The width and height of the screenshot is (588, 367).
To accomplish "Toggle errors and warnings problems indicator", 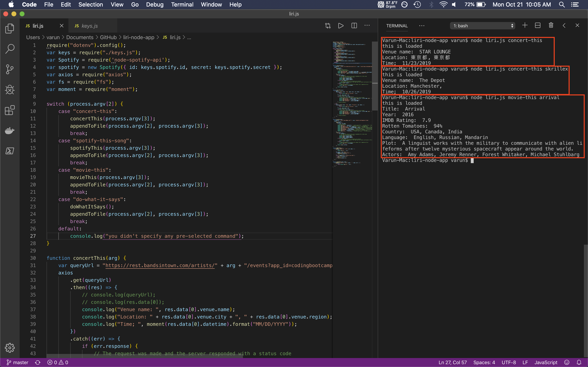I will point(58,362).
